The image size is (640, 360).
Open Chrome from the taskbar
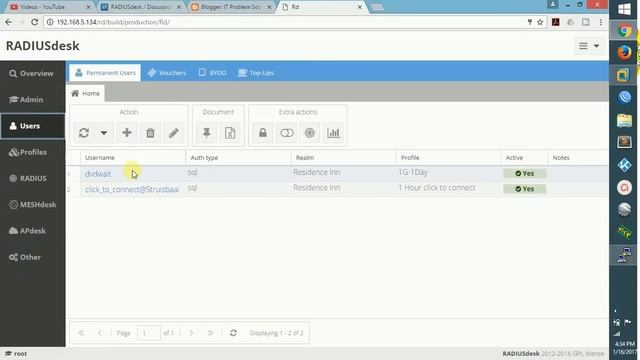point(624,31)
